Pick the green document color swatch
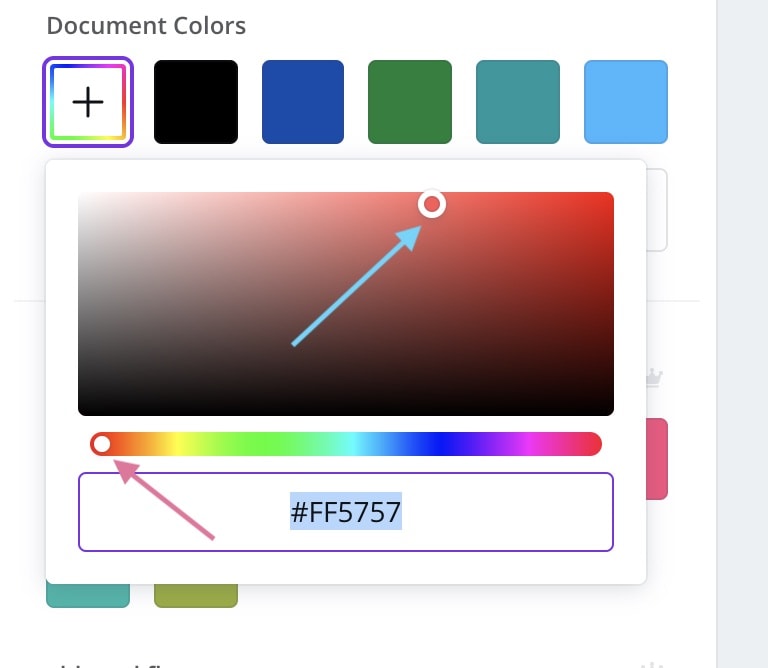The image size is (768, 668). click(x=410, y=102)
